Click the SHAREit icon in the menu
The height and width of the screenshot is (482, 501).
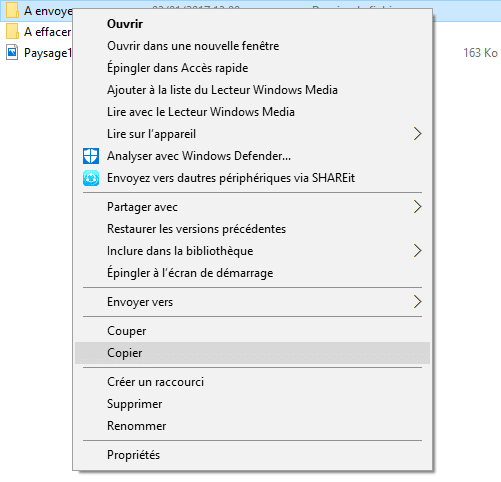point(91,178)
